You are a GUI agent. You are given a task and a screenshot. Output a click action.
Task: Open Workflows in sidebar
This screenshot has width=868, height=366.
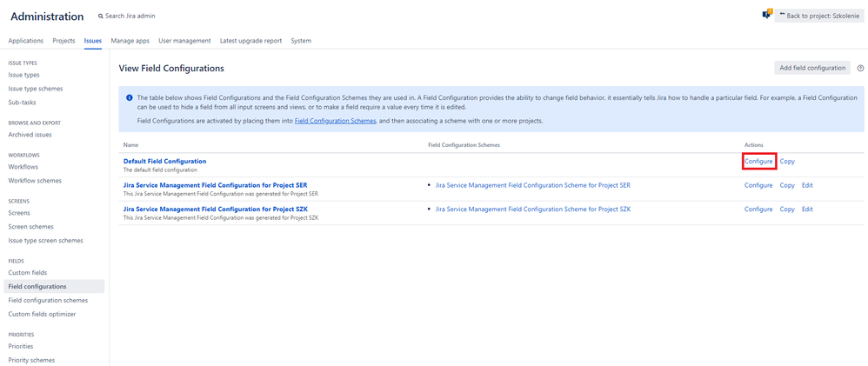click(23, 167)
